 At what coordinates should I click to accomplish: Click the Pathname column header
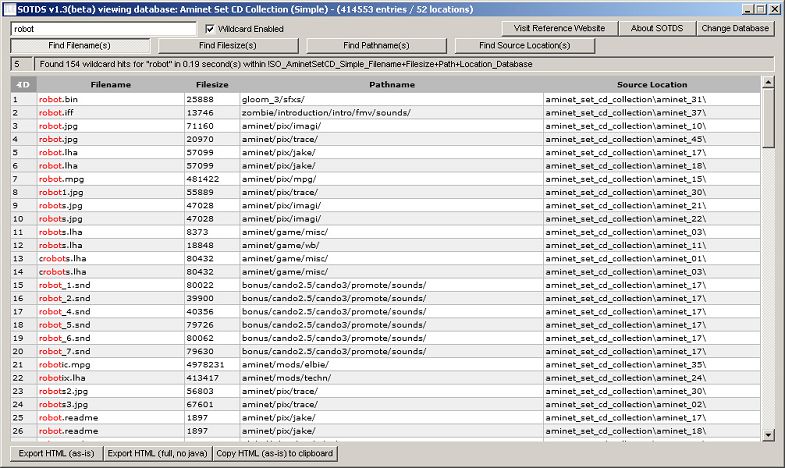click(391, 85)
